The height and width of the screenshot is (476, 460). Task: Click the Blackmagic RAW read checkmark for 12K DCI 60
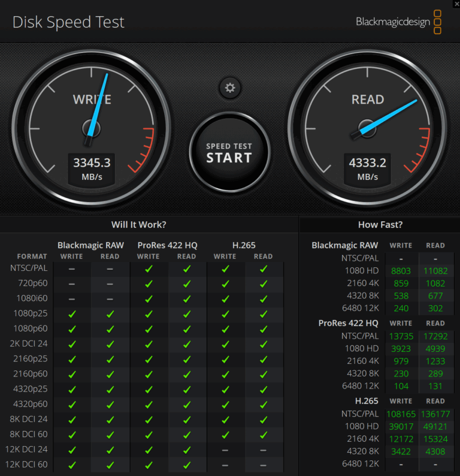[110, 465]
